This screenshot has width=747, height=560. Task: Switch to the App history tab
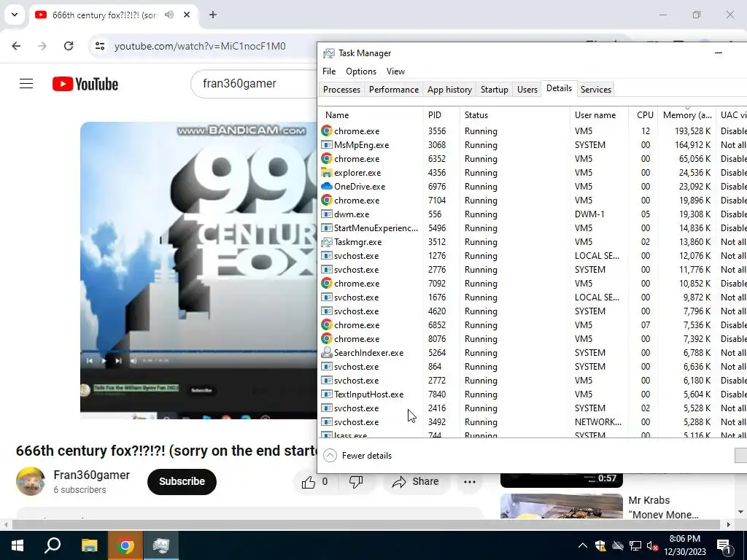click(449, 90)
